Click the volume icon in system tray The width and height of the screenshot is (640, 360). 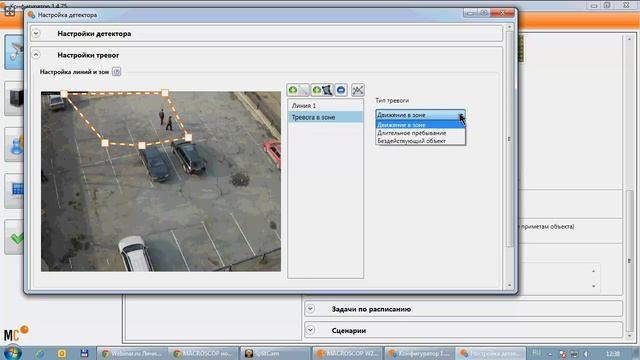click(x=586, y=354)
